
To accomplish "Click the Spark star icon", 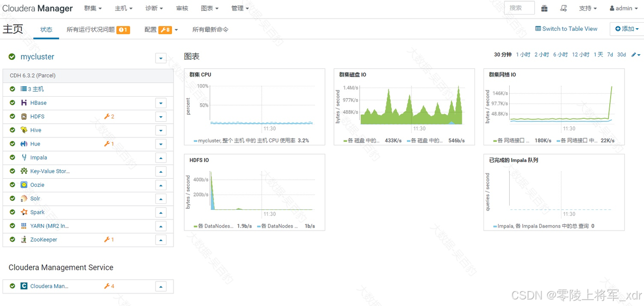I will 24,212.
